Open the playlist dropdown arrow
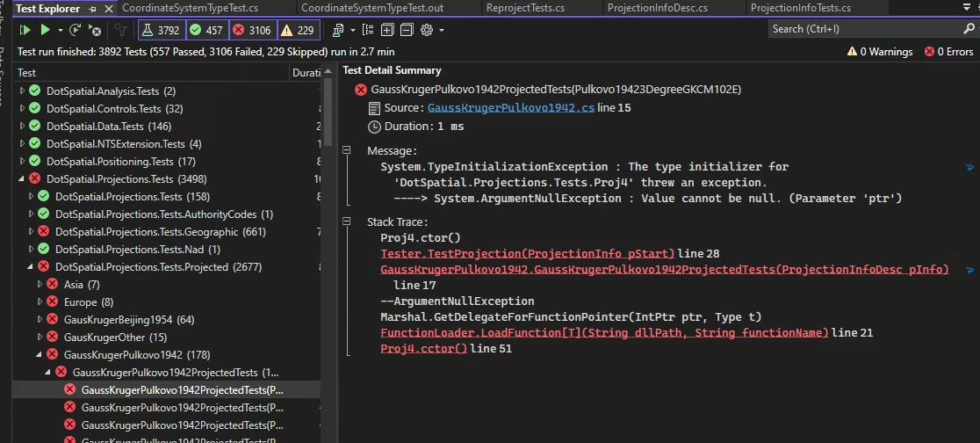Image resolution: width=980 pixels, height=443 pixels. point(352,30)
